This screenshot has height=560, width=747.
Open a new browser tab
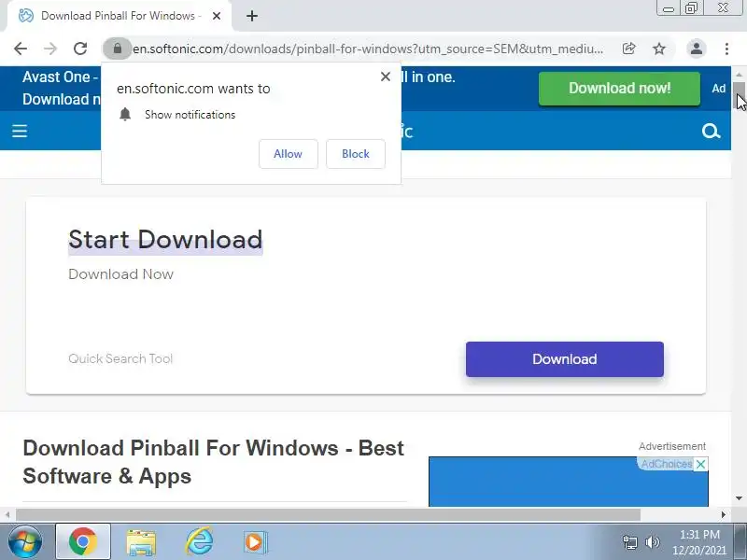[252, 16]
